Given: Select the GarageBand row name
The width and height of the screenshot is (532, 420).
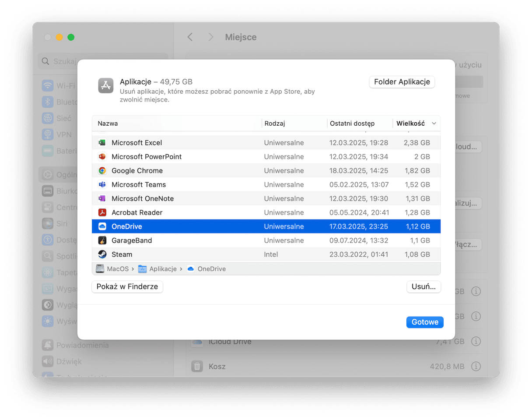Looking at the screenshot, I should pyautogui.click(x=132, y=240).
